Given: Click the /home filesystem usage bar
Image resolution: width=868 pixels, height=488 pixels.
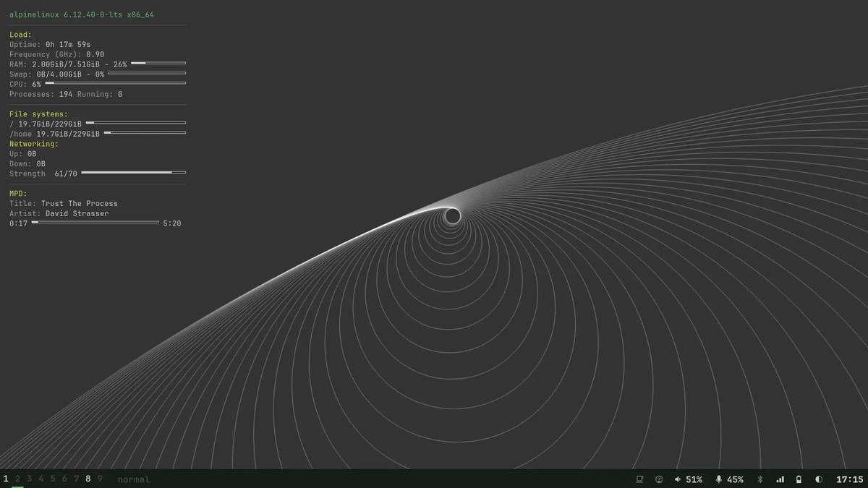Looking at the screenshot, I should point(146,133).
